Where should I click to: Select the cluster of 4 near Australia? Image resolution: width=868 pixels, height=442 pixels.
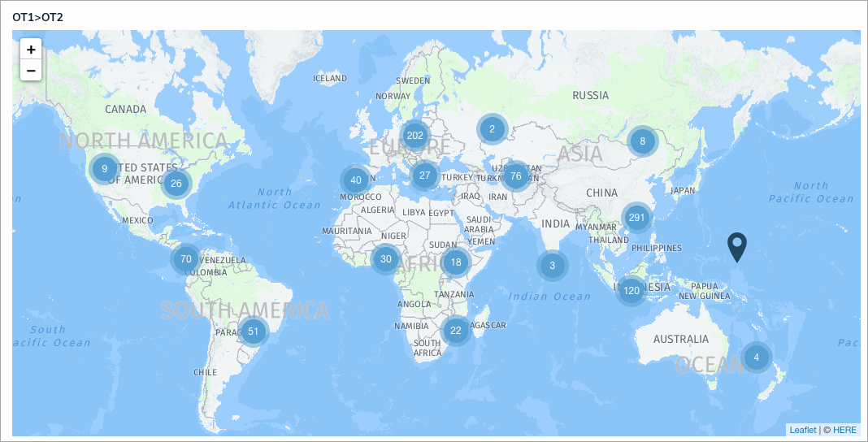tap(756, 357)
